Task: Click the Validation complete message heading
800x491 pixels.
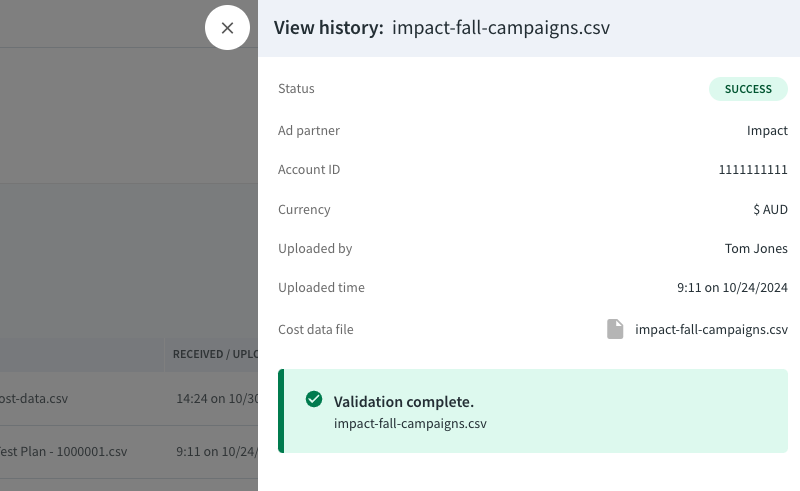Action: pyautogui.click(x=404, y=402)
